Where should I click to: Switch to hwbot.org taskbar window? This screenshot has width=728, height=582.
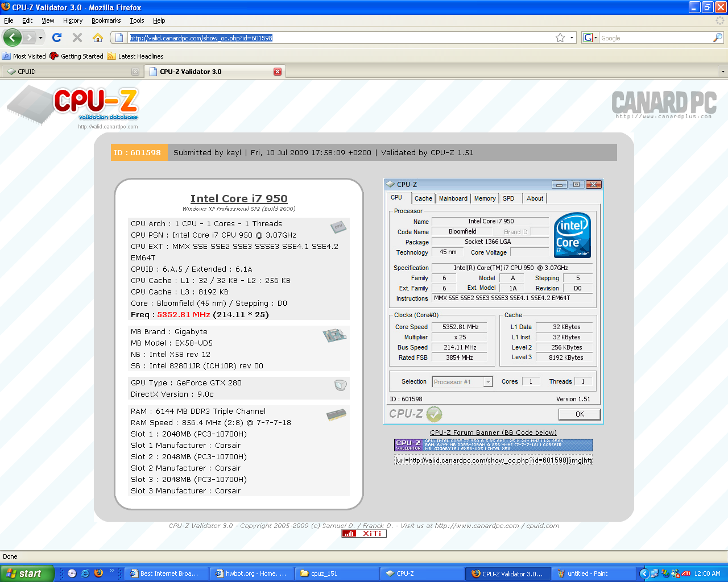(x=252, y=573)
